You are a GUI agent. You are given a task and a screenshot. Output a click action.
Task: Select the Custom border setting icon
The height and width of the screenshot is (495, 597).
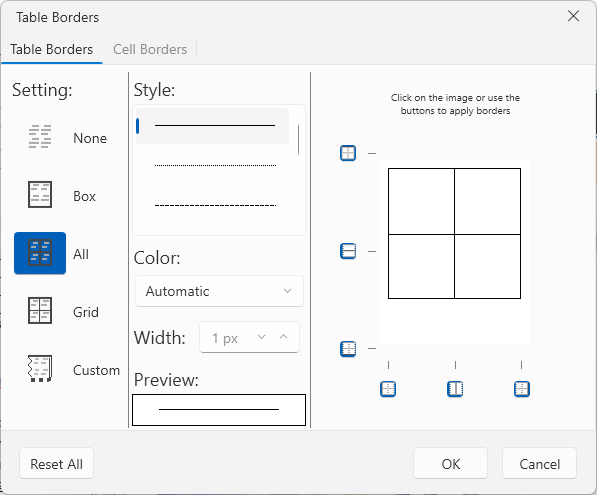click(40, 369)
